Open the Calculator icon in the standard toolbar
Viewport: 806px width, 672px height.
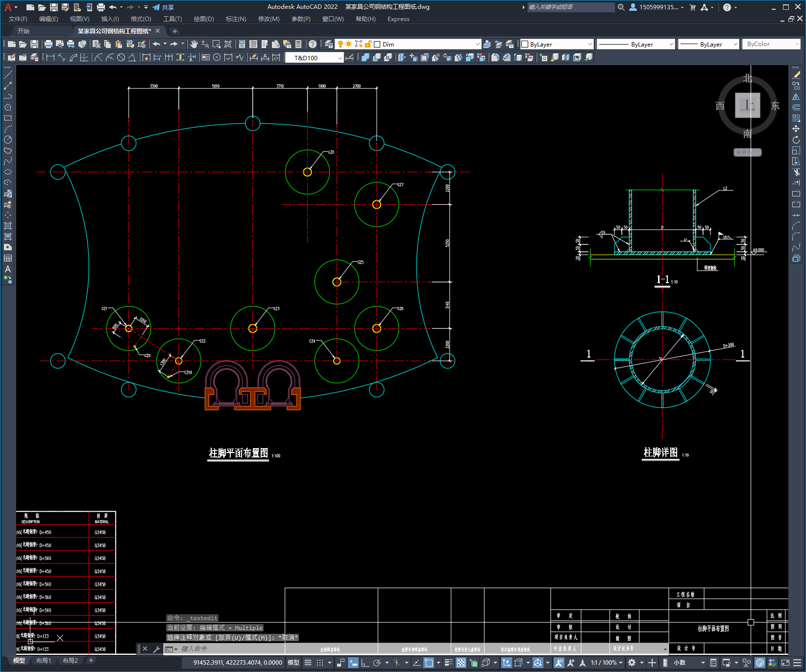click(x=298, y=44)
